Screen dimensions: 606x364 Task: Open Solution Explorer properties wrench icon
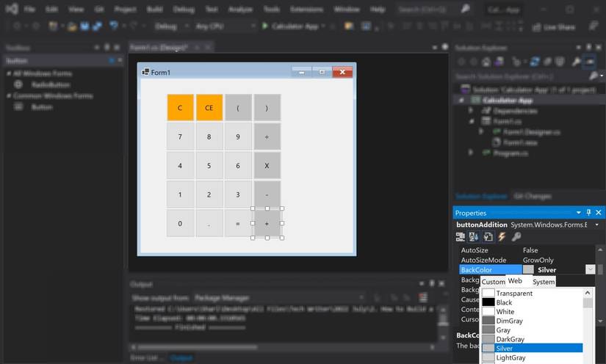point(576,62)
